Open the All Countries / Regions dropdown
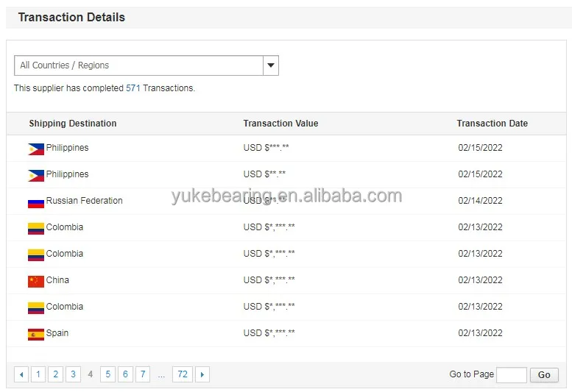The width and height of the screenshot is (572, 392). pyautogui.click(x=139, y=65)
